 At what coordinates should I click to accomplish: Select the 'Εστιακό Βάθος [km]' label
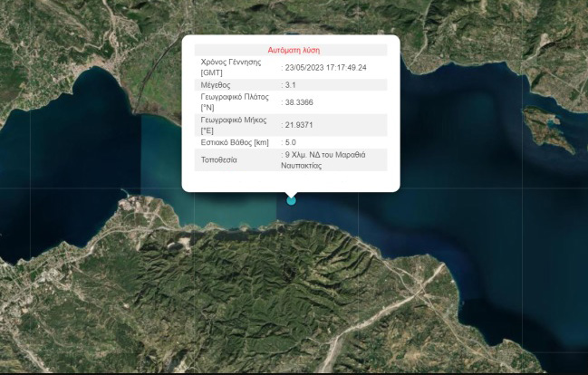click(x=235, y=142)
